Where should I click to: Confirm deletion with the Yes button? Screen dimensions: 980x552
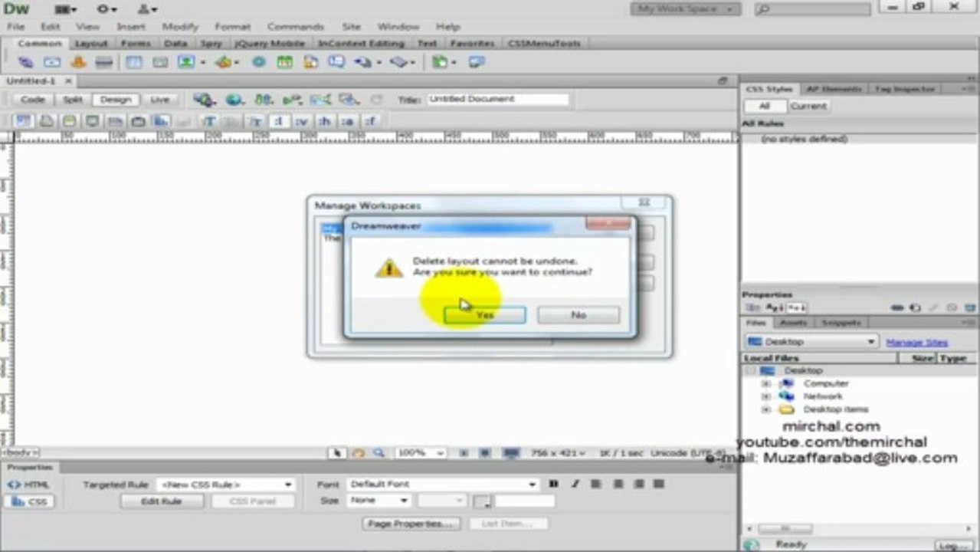pos(485,315)
